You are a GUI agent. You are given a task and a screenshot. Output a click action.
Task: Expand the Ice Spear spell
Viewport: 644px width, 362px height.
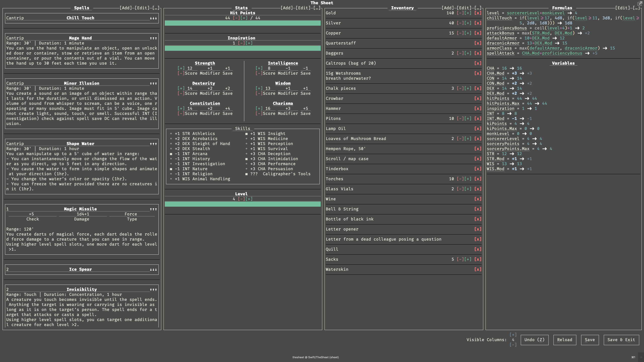(x=153, y=269)
